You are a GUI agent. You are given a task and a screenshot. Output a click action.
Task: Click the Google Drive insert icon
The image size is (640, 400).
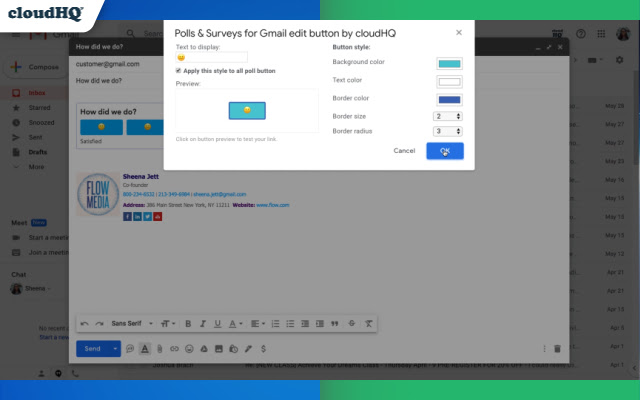point(204,349)
